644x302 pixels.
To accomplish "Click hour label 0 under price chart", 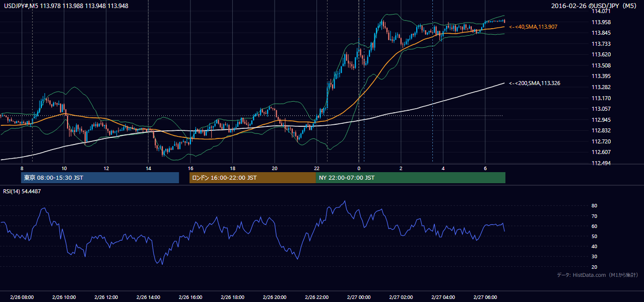I will coord(359,168).
